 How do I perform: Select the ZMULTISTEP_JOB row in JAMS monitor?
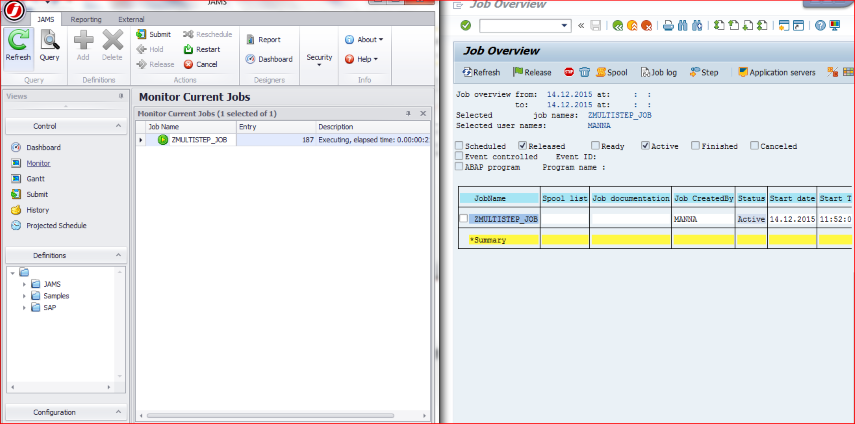pyautogui.click(x=283, y=140)
